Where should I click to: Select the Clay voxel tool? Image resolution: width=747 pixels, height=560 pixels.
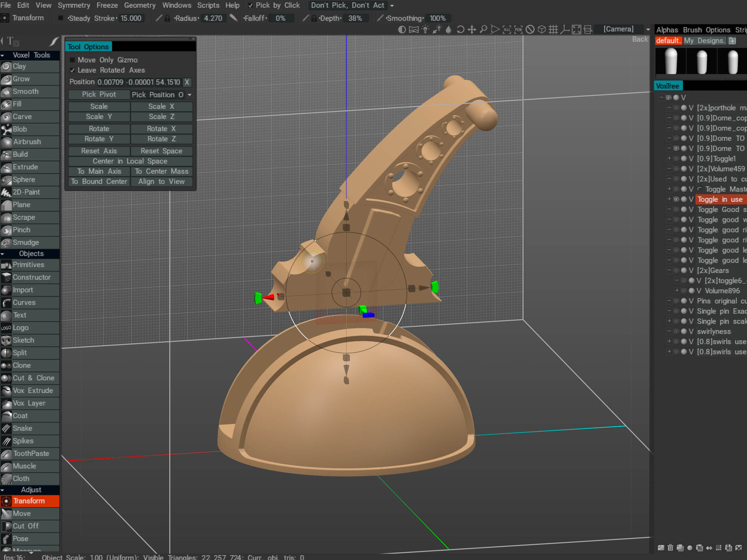coord(30,66)
